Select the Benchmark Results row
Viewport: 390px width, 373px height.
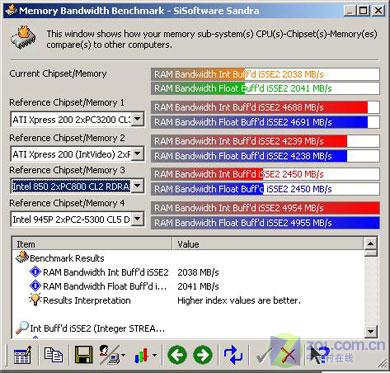coord(188,258)
